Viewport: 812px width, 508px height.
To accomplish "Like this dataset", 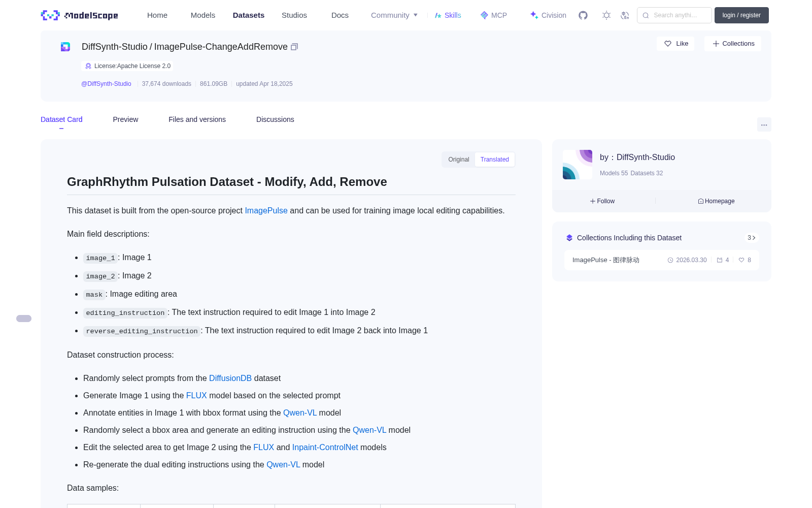I will 676,44.
